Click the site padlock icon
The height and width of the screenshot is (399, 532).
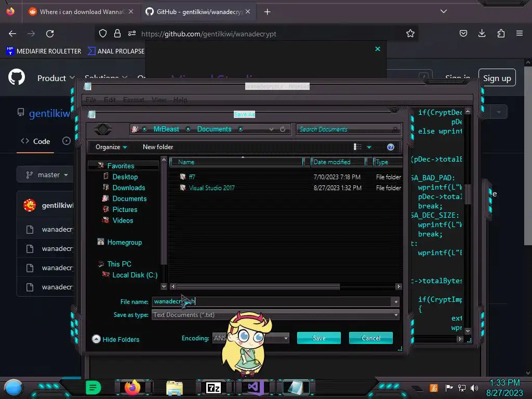(117, 33)
